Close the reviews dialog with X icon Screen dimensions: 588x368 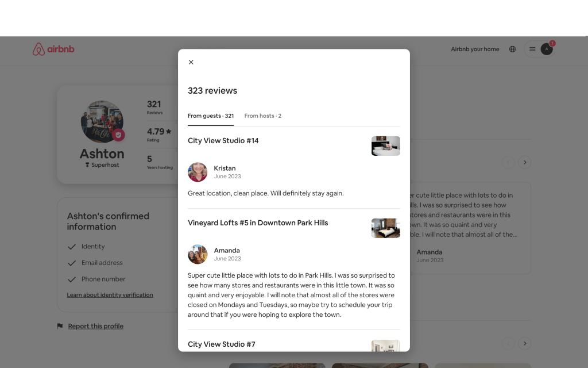point(191,62)
